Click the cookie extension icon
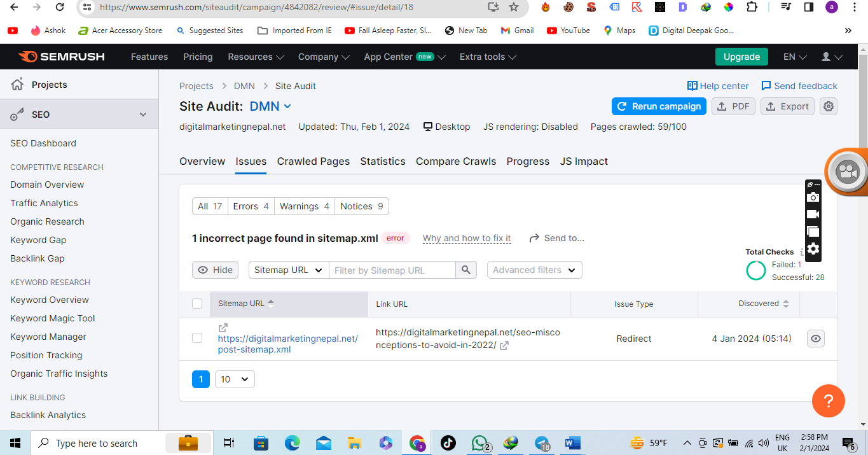 568,7
